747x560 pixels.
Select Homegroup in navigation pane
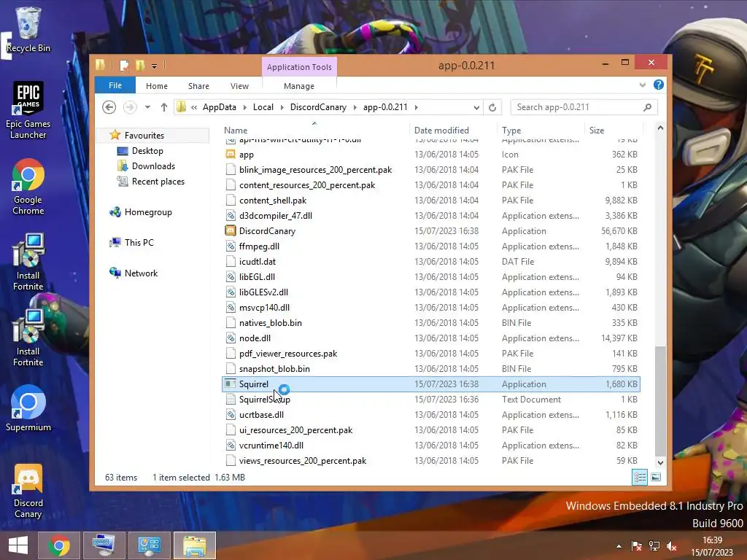141,212
